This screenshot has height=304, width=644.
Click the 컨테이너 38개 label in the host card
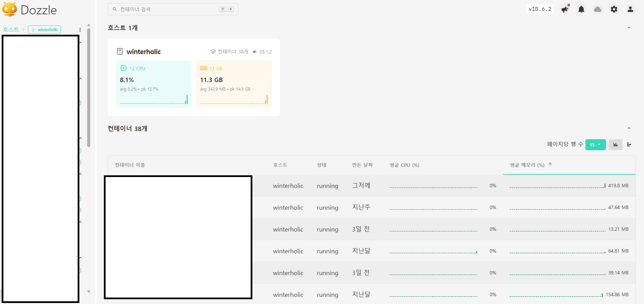click(x=233, y=52)
